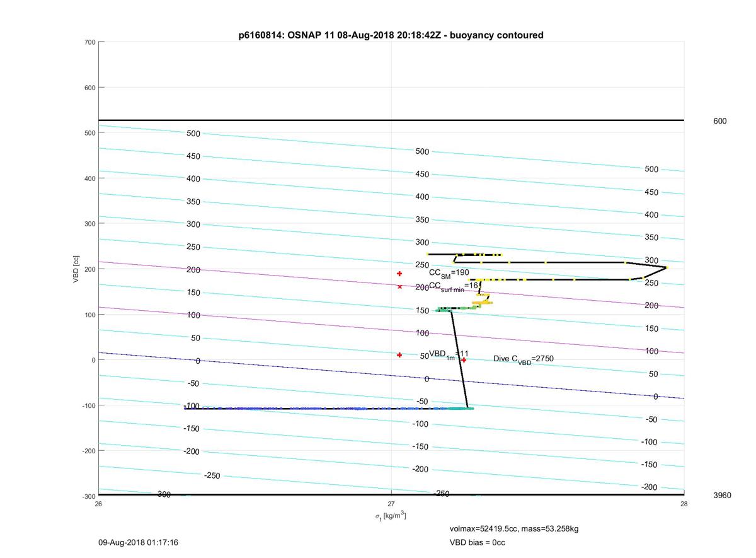Click the timestamp "09-Aug-2018 01:17:16"
Viewport: 756px width, 558px height.
click(x=139, y=543)
